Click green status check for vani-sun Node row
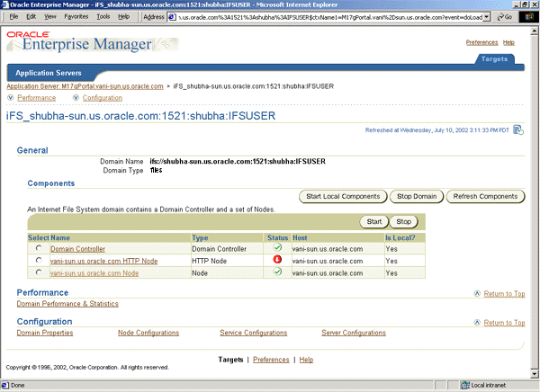Image resolution: width=540 pixels, height=392 pixels. tap(277, 272)
